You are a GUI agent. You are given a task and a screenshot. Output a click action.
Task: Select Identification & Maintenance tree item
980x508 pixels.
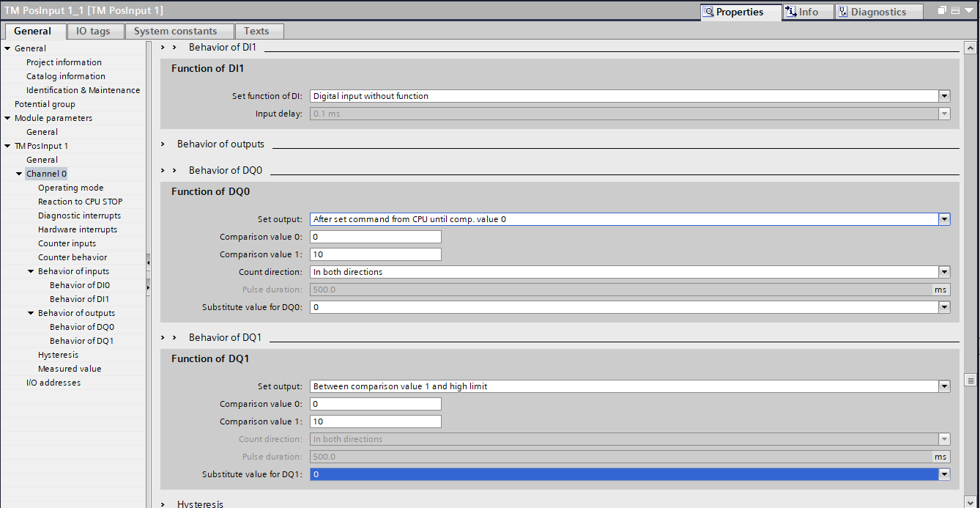83,90
